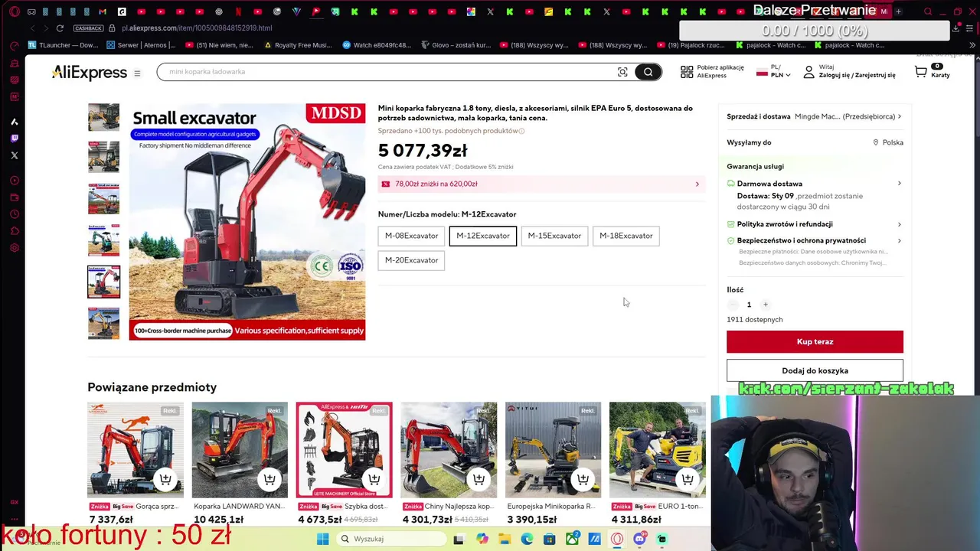
Task: Click the location pin next to Polska
Action: pyautogui.click(x=876, y=142)
